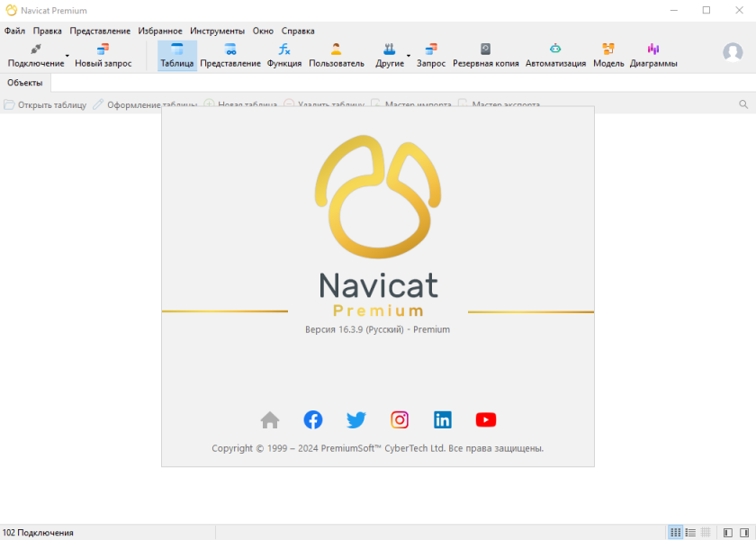The width and height of the screenshot is (756, 540).
Task: Select the Запрос toolbar icon
Action: coord(431,49)
